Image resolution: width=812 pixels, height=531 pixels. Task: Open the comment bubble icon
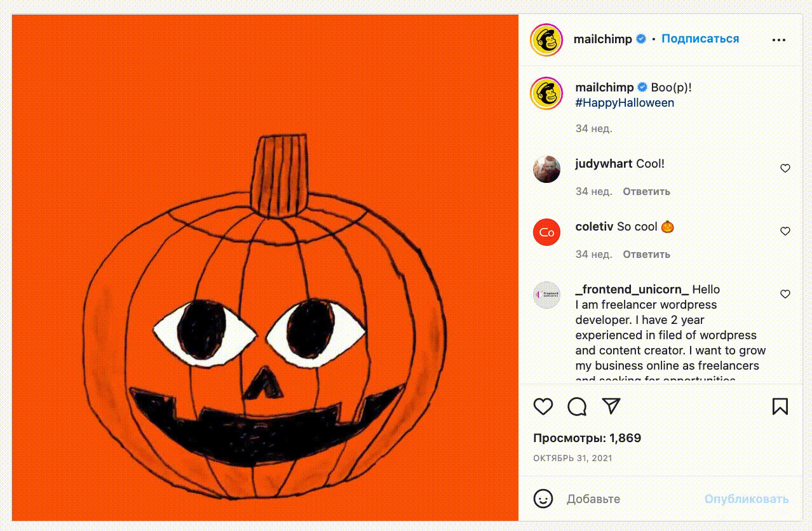577,407
